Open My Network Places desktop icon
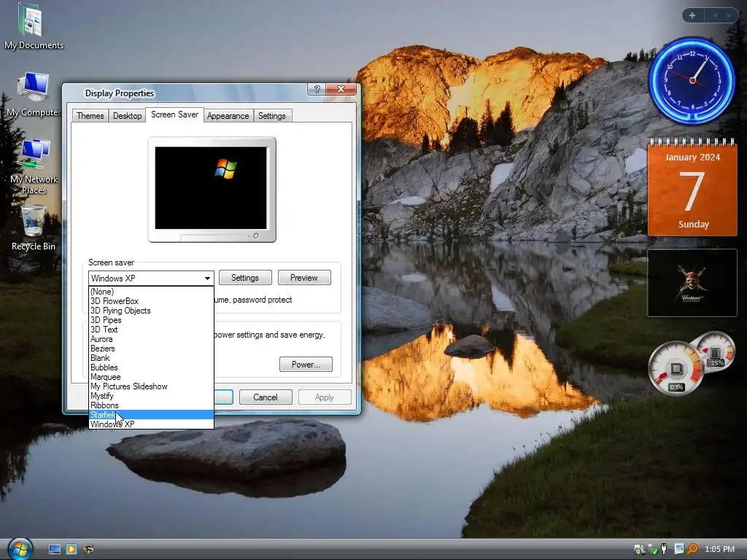747x560 pixels. coord(34,167)
